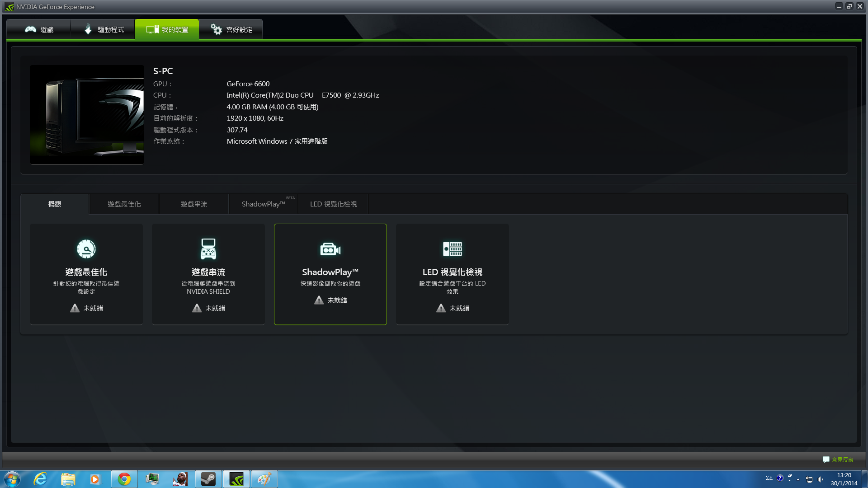
Task: Click the game optimization disc icon
Action: (x=86, y=249)
